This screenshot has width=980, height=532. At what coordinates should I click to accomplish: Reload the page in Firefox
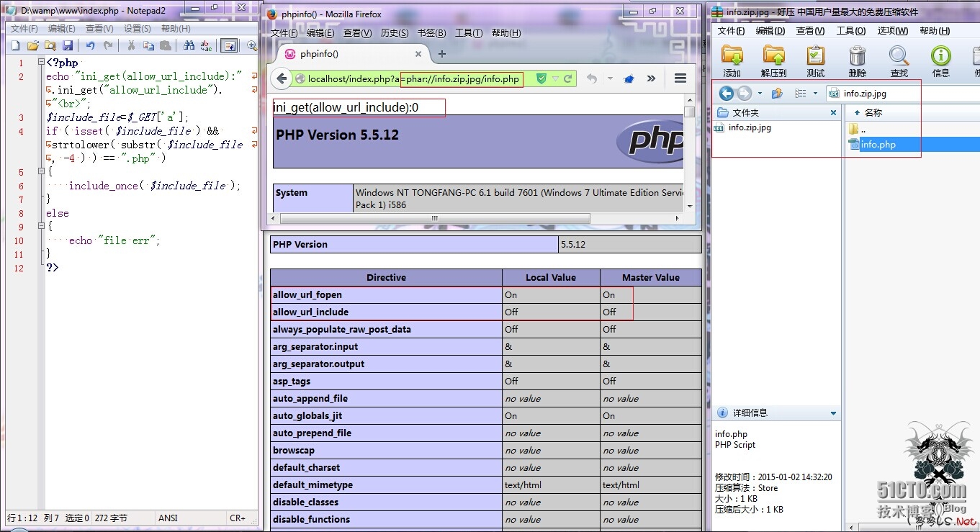pyautogui.click(x=568, y=79)
